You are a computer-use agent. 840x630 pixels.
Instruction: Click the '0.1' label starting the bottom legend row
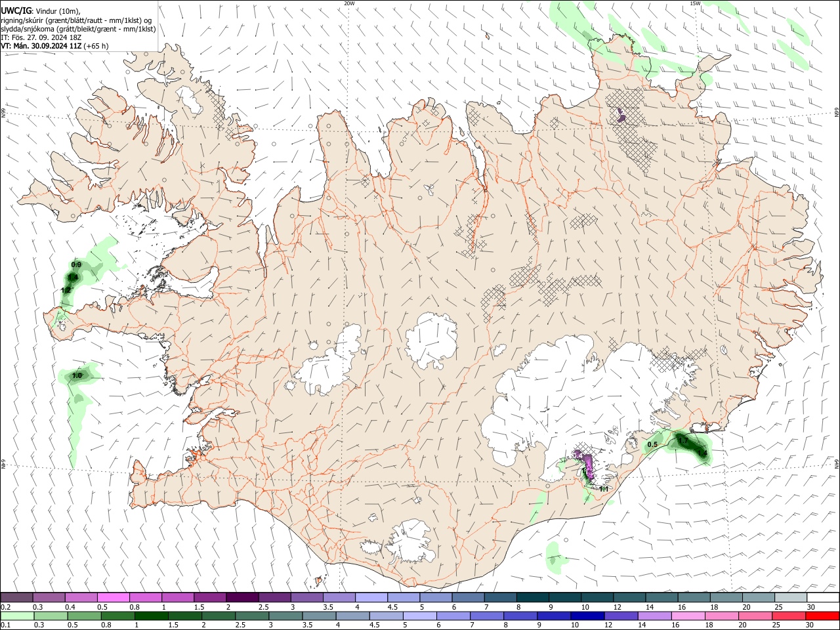pyautogui.click(x=6, y=625)
